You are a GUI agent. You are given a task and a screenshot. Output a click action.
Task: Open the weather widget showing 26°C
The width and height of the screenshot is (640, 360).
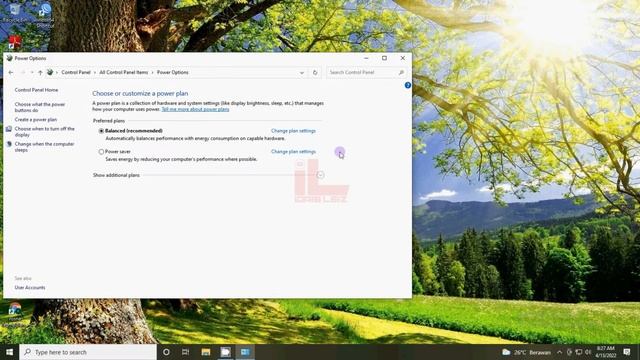click(x=526, y=352)
